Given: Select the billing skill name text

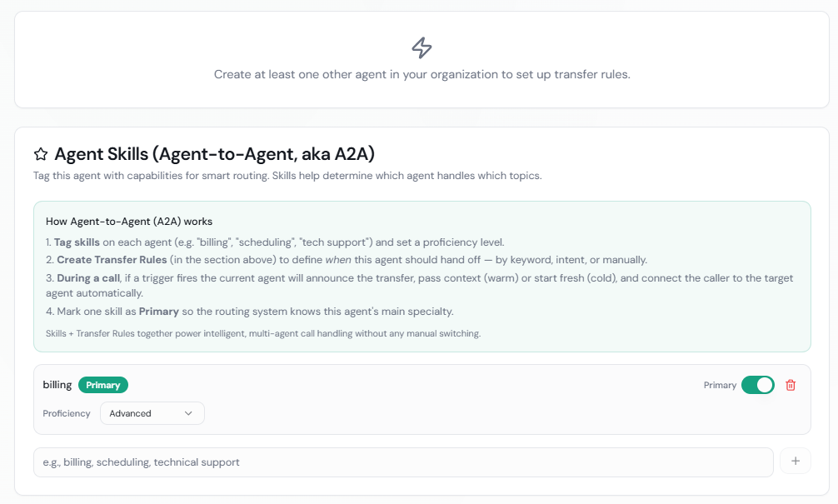Looking at the screenshot, I should (57, 385).
